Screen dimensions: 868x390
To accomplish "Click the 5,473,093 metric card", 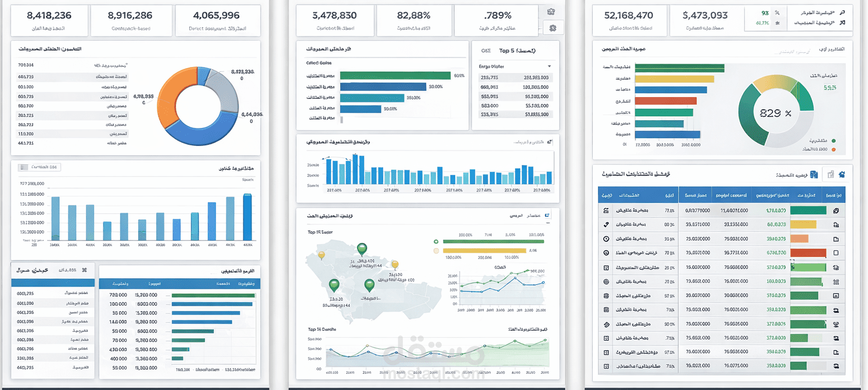I will [706, 20].
